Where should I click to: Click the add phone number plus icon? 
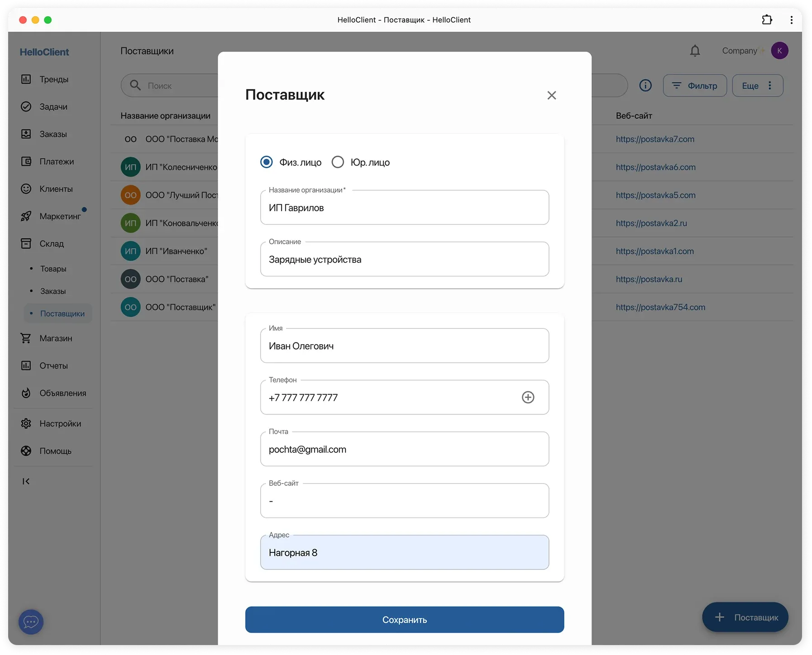point(528,397)
